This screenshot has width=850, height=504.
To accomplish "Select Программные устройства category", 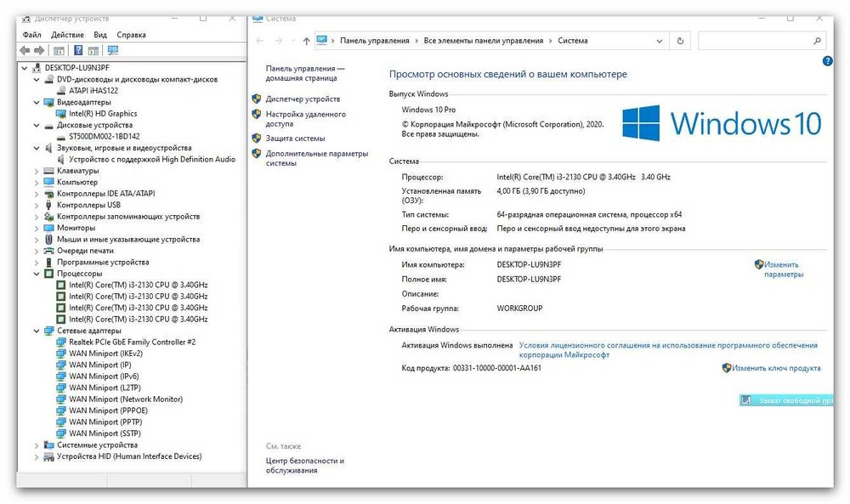I will pyautogui.click(x=103, y=263).
